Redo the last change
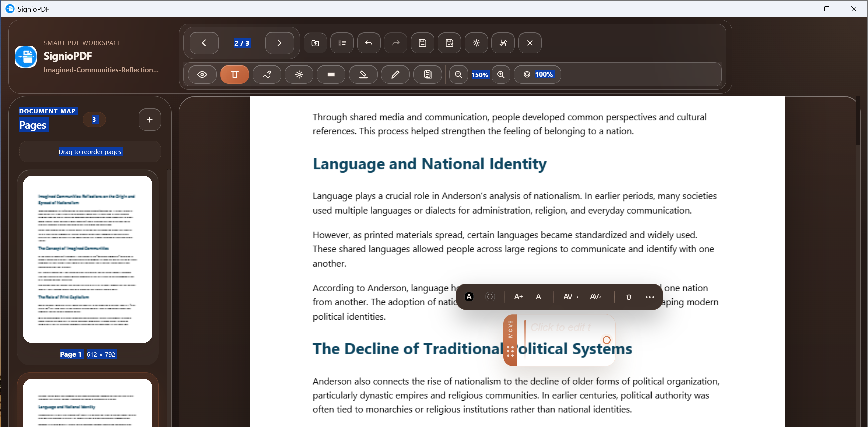The width and height of the screenshot is (868, 427). click(395, 43)
